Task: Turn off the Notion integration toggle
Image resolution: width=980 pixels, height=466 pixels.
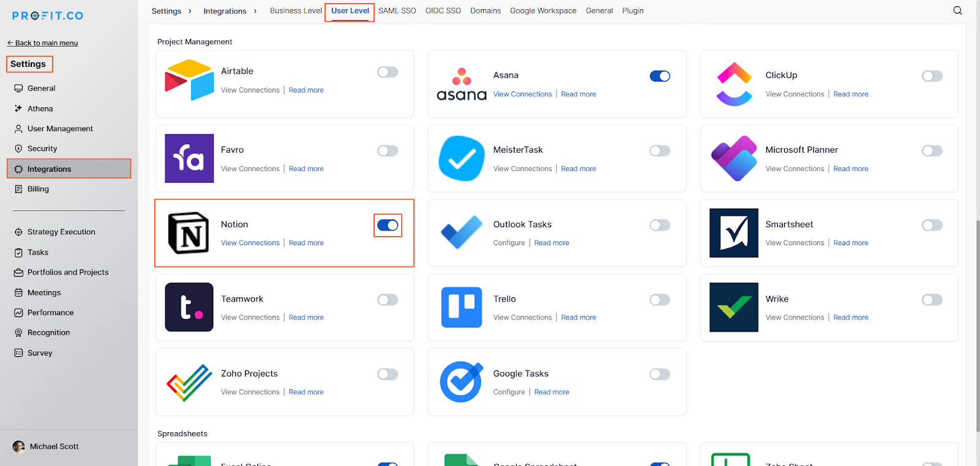Action: (388, 225)
